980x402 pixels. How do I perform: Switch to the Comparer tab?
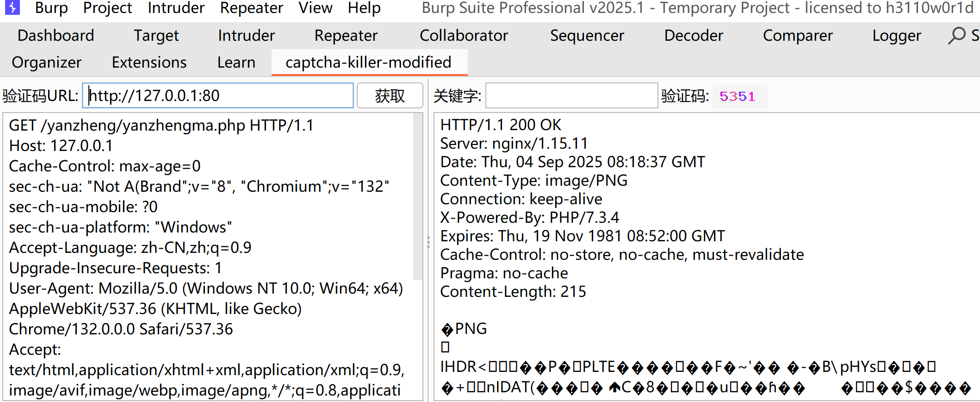798,36
